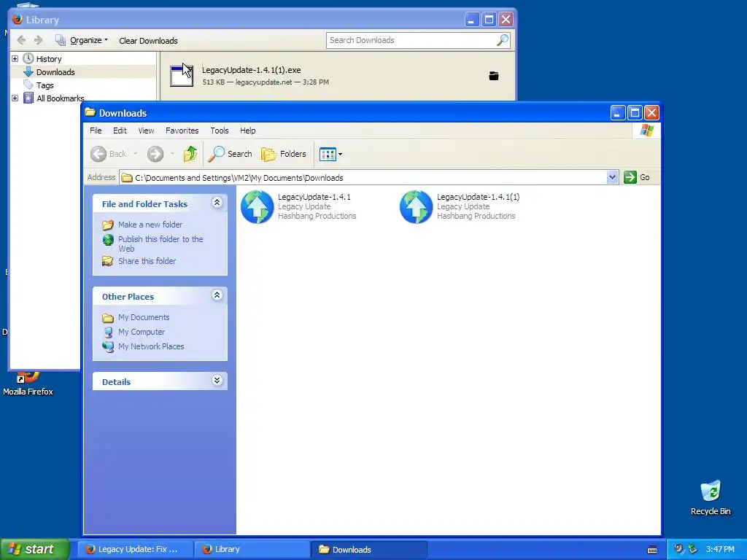Expand the Details panel
Image resolution: width=747 pixels, height=560 pixels.
coord(217,381)
